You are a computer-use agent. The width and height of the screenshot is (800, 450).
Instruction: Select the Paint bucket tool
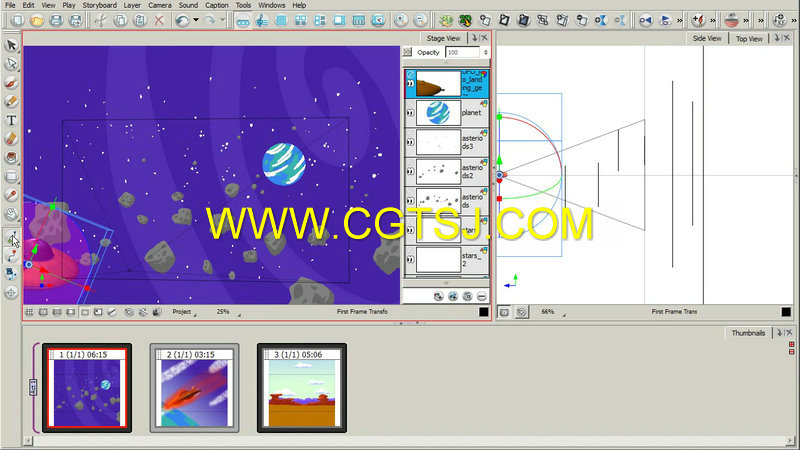point(11,157)
